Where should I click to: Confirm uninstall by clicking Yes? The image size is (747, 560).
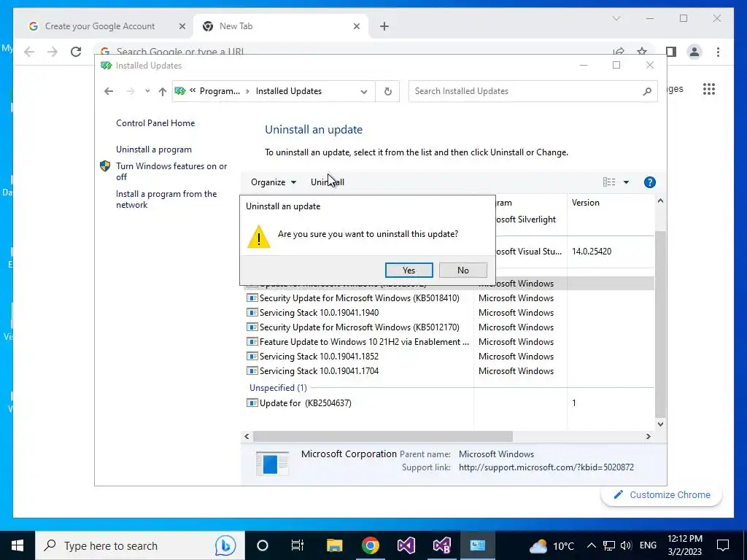click(409, 270)
